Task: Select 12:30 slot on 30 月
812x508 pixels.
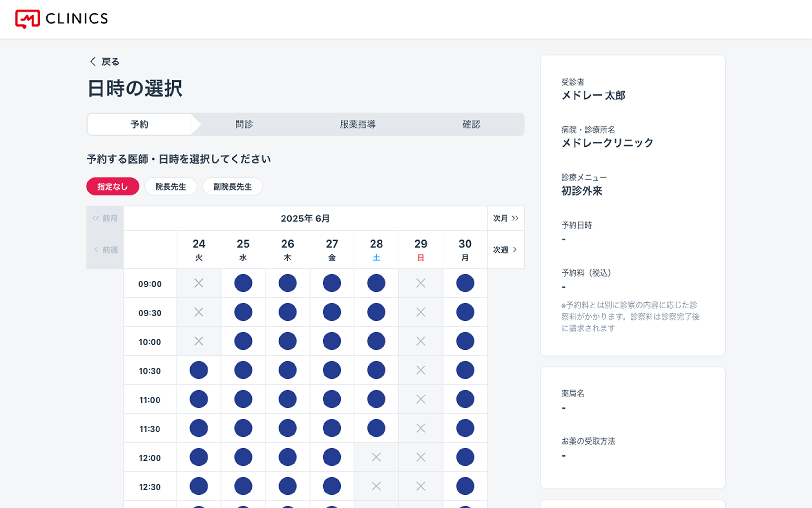Action: (x=465, y=486)
